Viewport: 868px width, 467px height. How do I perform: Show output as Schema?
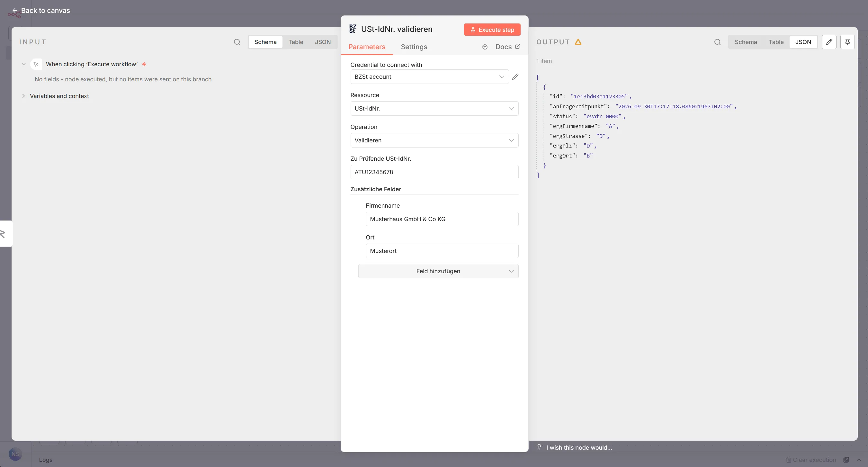click(746, 42)
